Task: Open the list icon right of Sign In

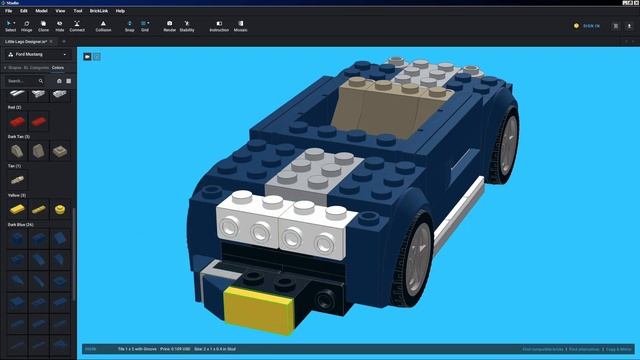Action: tap(616, 26)
